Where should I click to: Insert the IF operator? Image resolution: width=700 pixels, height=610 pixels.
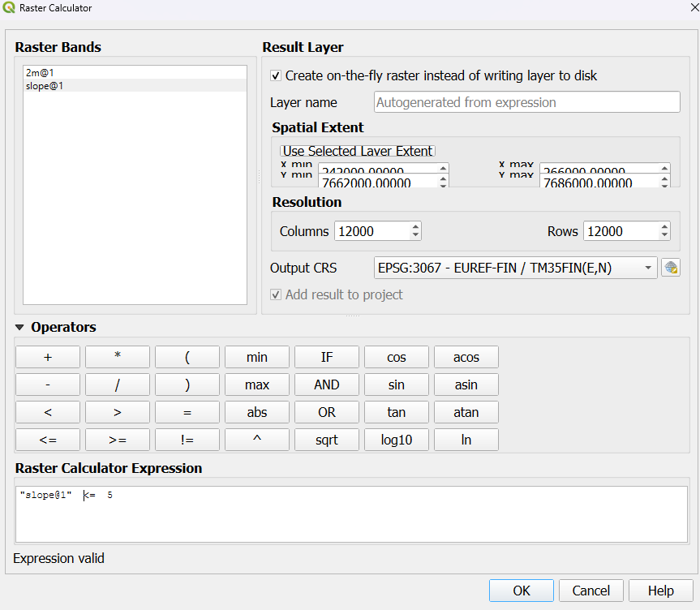click(x=327, y=357)
